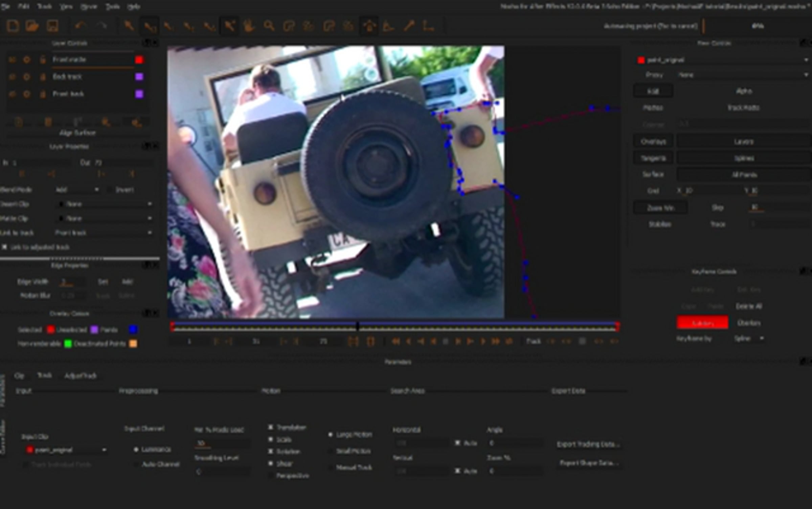Toggle the lock icon on the top layer

(43, 60)
